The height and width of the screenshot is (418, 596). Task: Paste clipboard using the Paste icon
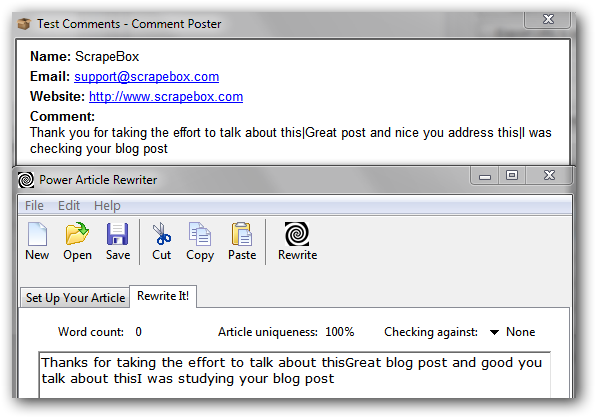click(x=242, y=234)
